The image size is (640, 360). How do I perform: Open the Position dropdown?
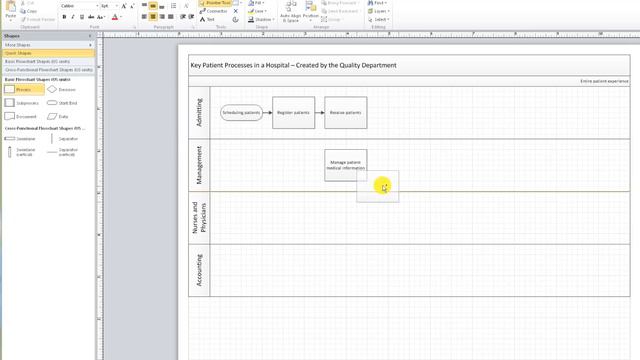pyautogui.click(x=310, y=11)
